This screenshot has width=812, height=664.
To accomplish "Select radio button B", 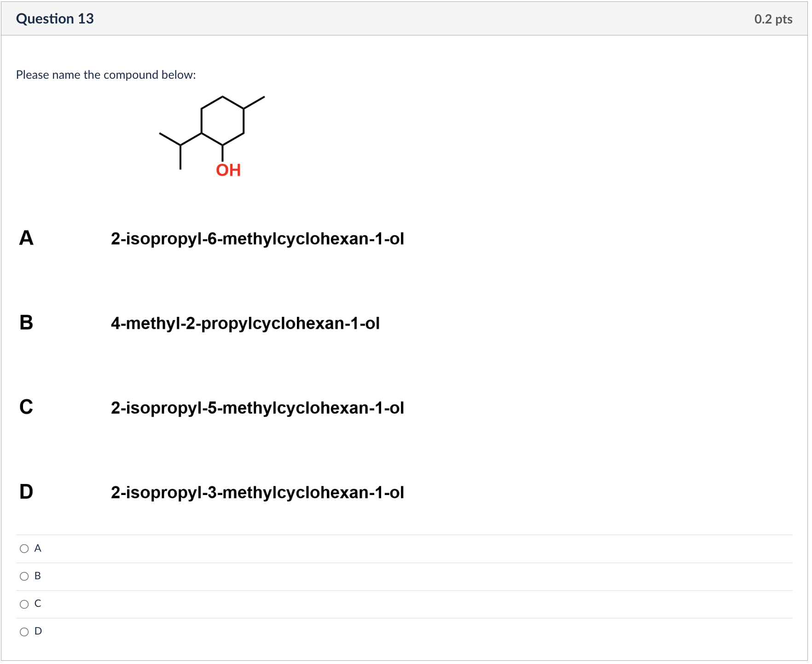I will (24, 576).
